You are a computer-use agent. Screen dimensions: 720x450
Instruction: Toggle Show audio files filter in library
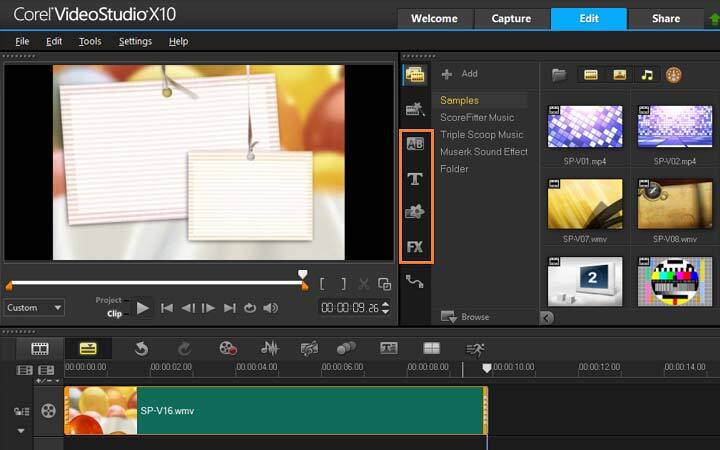click(647, 74)
